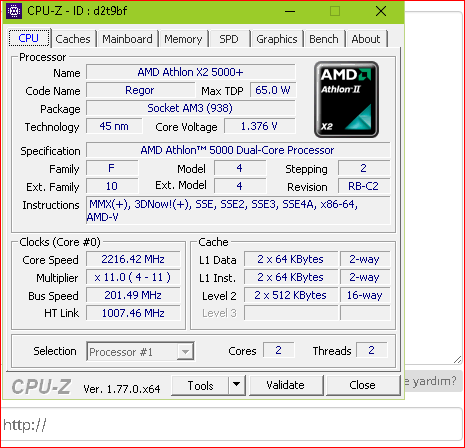Click the Validate button
Viewport: 465px width, 448px height.
(286, 385)
